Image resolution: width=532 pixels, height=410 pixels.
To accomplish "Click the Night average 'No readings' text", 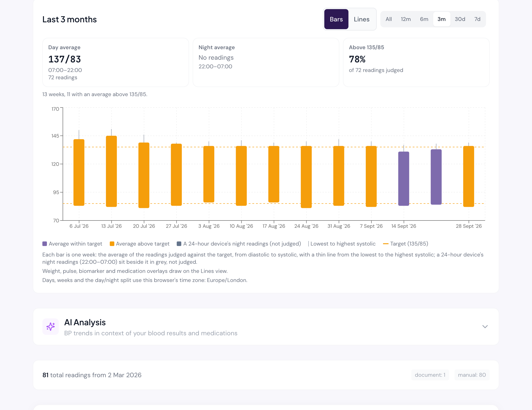I will point(216,57).
